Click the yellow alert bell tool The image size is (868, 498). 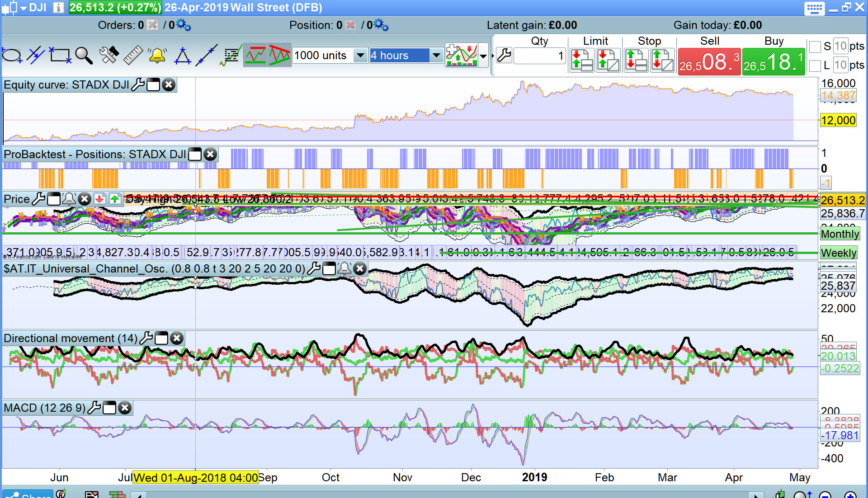tap(157, 56)
